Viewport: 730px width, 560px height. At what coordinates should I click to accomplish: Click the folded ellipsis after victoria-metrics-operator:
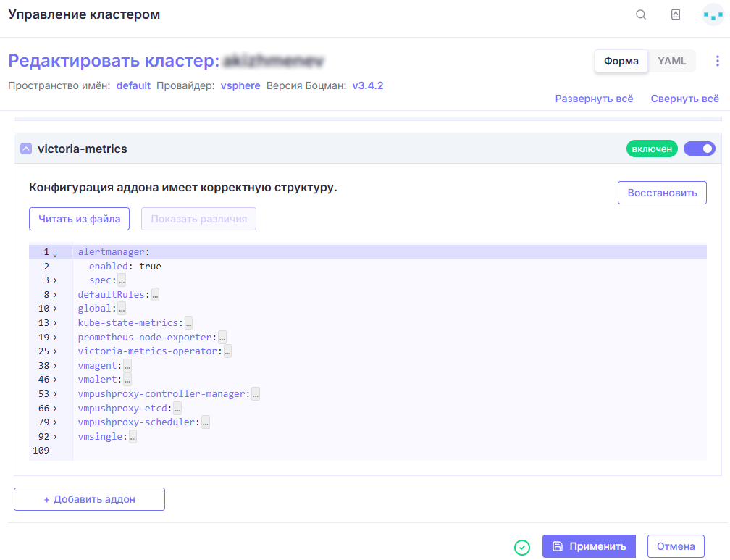(x=227, y=351)
